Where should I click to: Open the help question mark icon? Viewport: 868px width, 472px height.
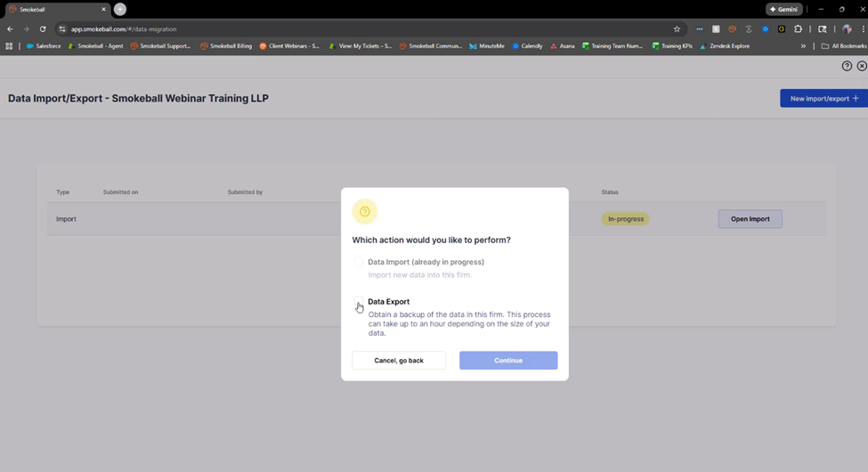[x=847, y=66]
